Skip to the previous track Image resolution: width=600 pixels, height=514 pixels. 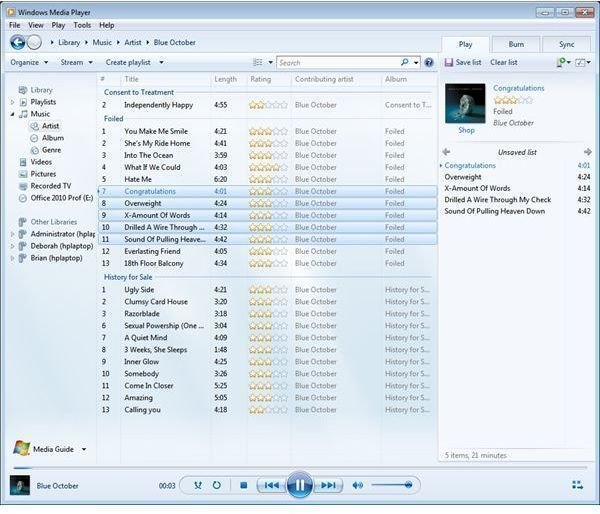pos(271,485)
